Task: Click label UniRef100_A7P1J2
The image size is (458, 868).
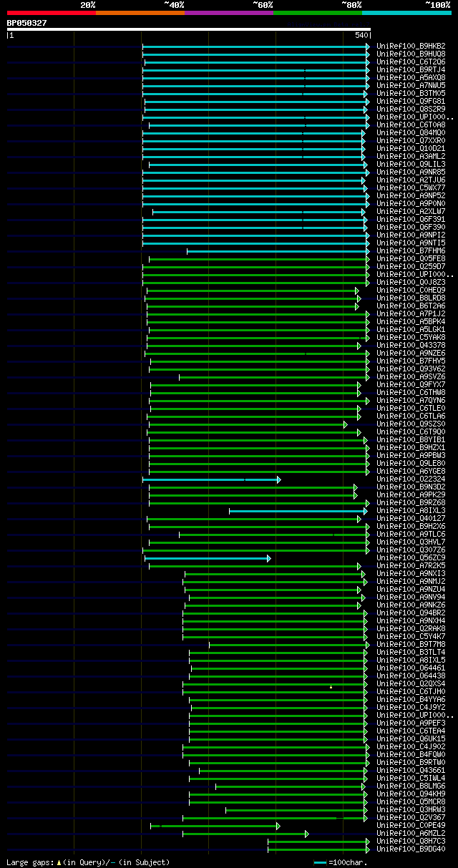Action: tap(411, 313)
